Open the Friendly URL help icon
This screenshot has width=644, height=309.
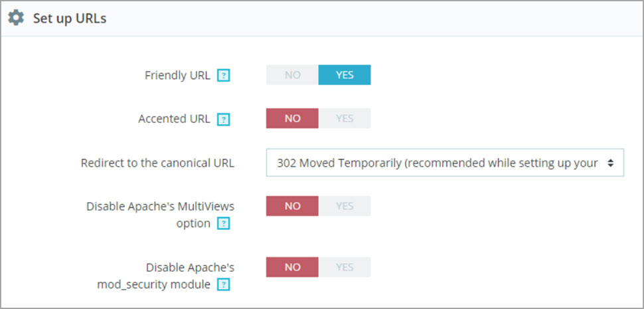point(224,76)
